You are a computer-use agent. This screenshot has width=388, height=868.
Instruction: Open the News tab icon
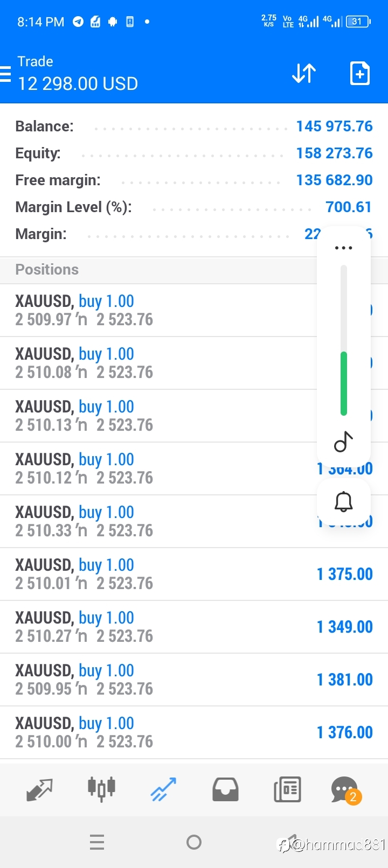click(287, 789)
